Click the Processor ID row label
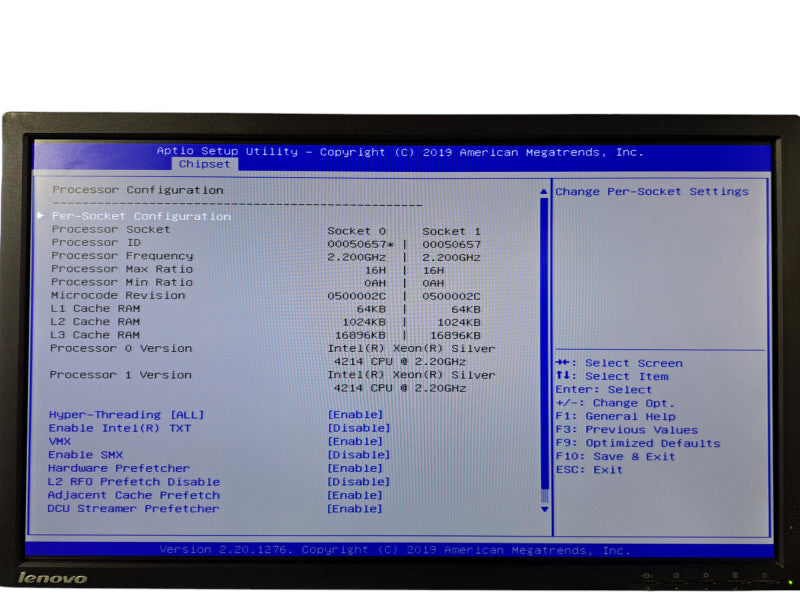This screenshot has width=800, height=600. pos(96,242)
